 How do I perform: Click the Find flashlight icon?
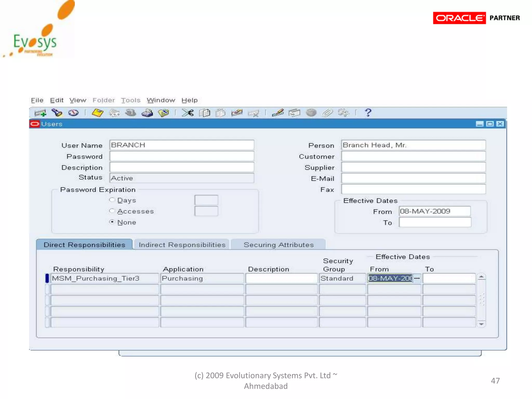click(57, 113)
